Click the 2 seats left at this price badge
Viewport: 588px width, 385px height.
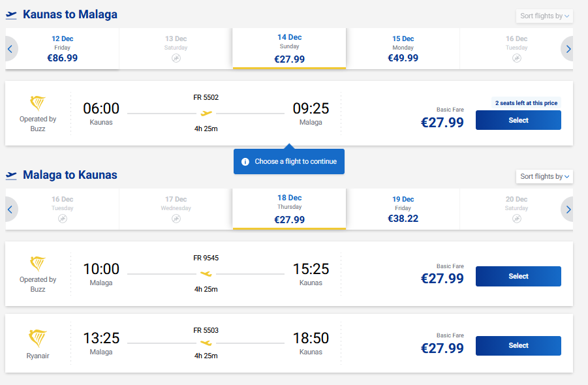[x=525, y=103]
